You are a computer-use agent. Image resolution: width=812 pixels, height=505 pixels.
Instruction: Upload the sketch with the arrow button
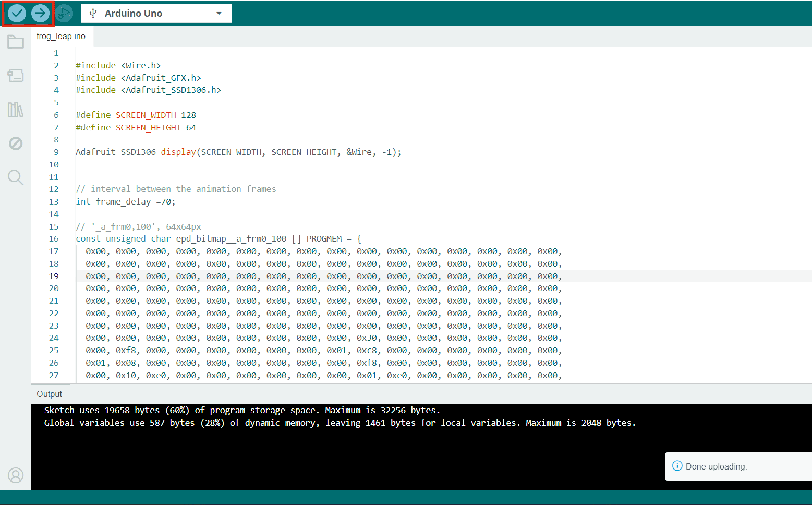click(40, 14)
